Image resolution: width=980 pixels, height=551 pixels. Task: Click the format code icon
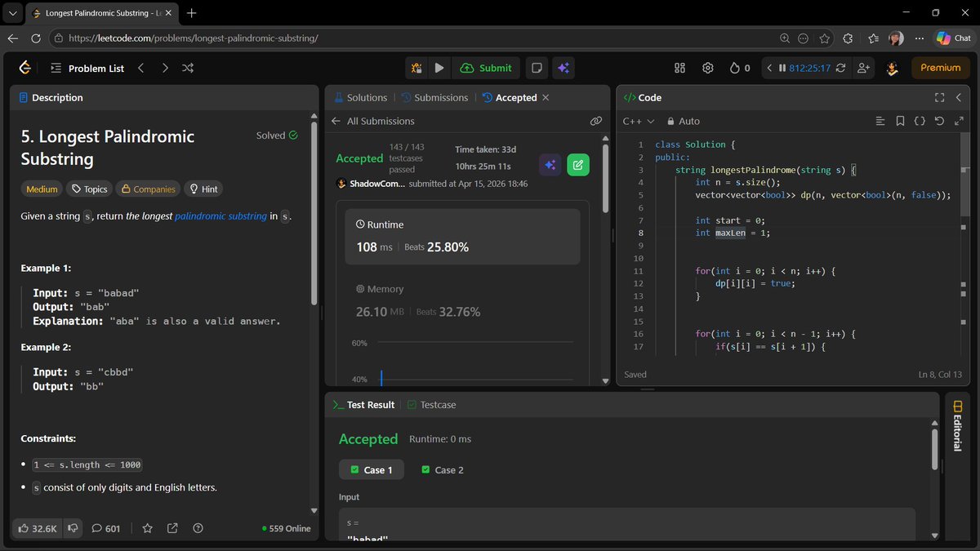tap(880, 121)
